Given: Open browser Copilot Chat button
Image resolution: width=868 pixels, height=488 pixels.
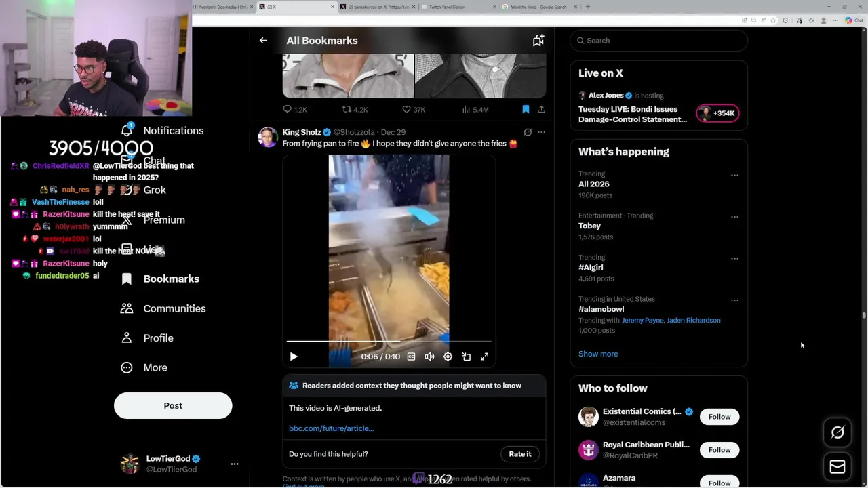Looking at the screenshot, I should point(853,20).
